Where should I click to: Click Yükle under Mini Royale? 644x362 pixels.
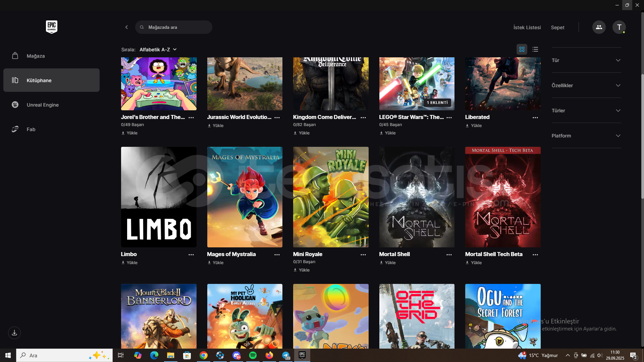pyautogui.click(x=302, y=270)
